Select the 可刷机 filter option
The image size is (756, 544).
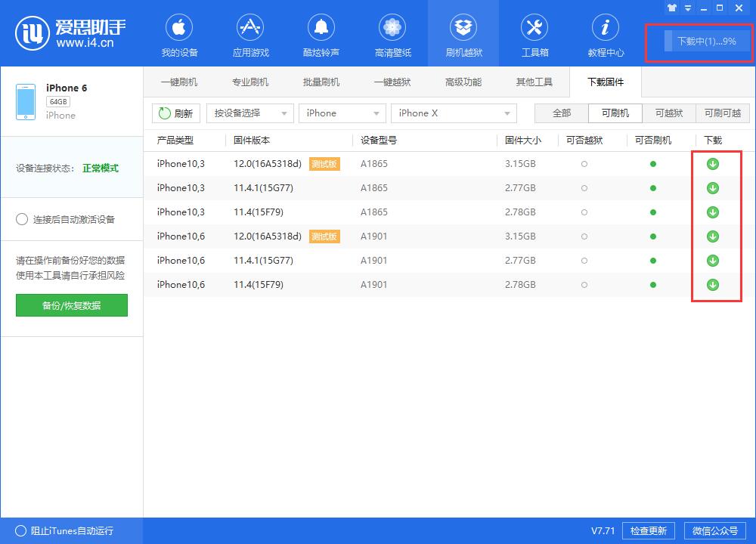pyautogui.click(x=615, y=113)
